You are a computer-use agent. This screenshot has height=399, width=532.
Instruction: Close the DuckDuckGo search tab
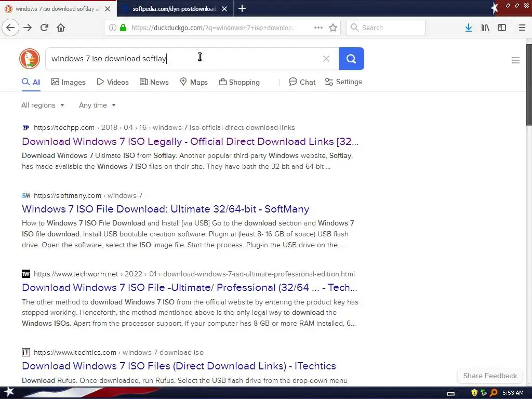pos(108,9)
